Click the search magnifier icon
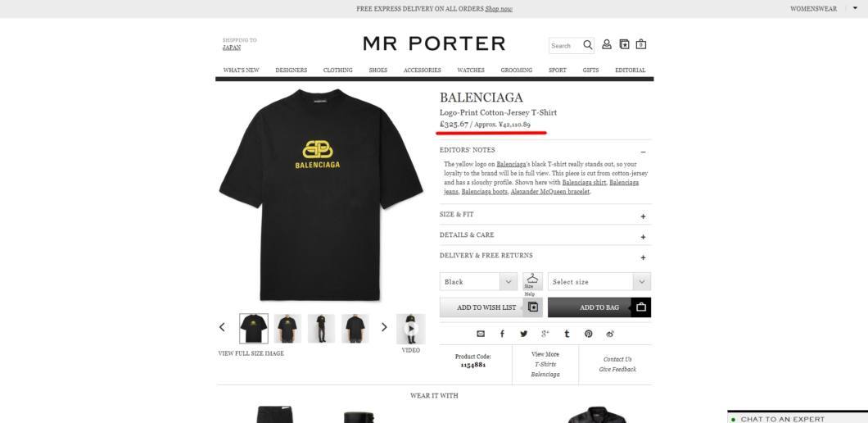868x423 pixels. 588,45
